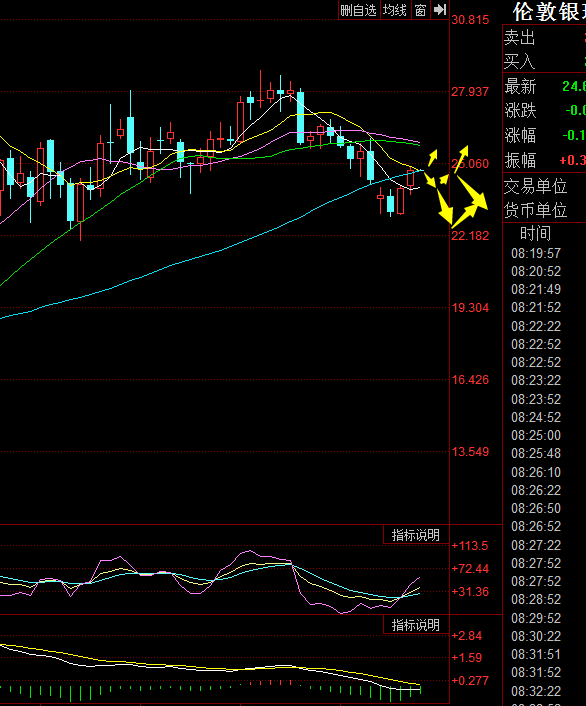Click the 窗 window button
Screen dimensions: 586x706
click(x=420, y=10)
